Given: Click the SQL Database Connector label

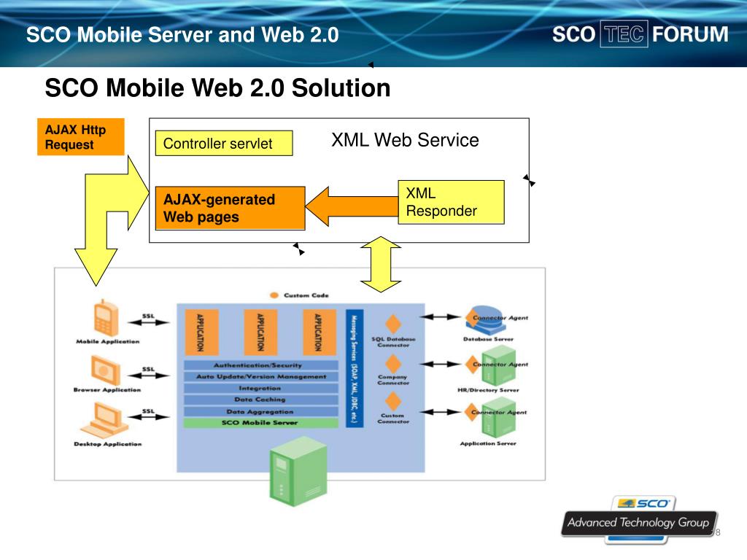Looking at the screenshot, I should click(393, 342).
